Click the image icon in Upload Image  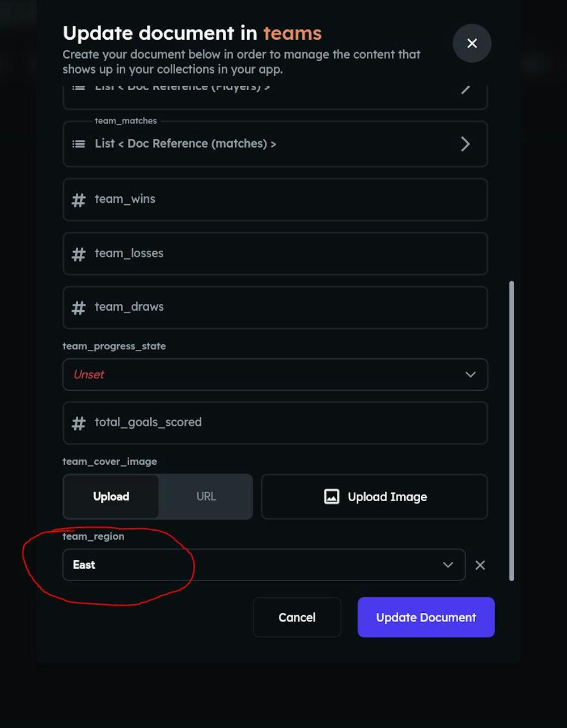332,497
